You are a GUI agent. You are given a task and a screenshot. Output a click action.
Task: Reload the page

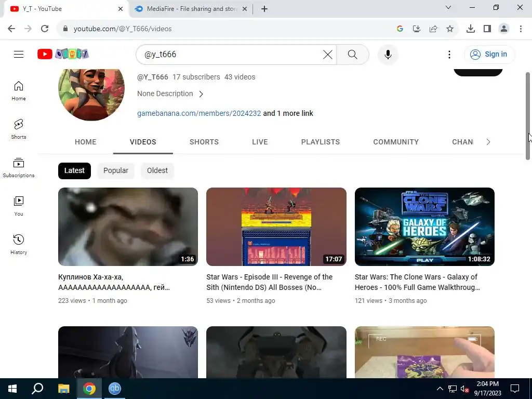coord(45,29)
